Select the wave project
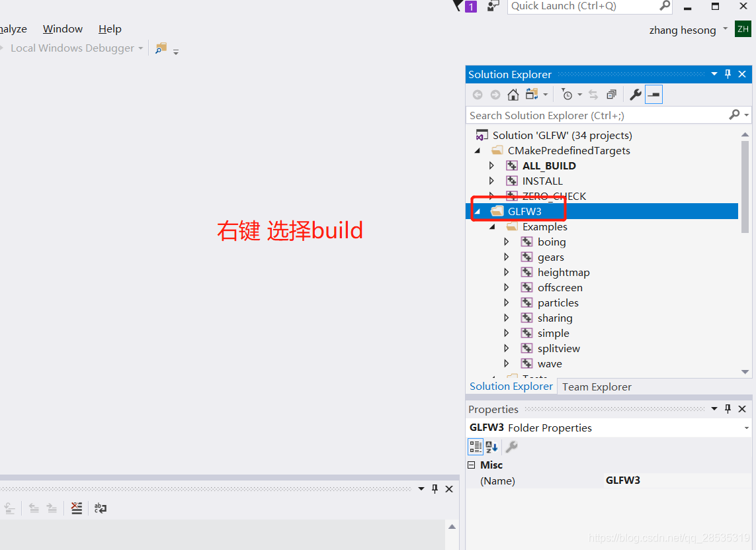 coord(550,364)
